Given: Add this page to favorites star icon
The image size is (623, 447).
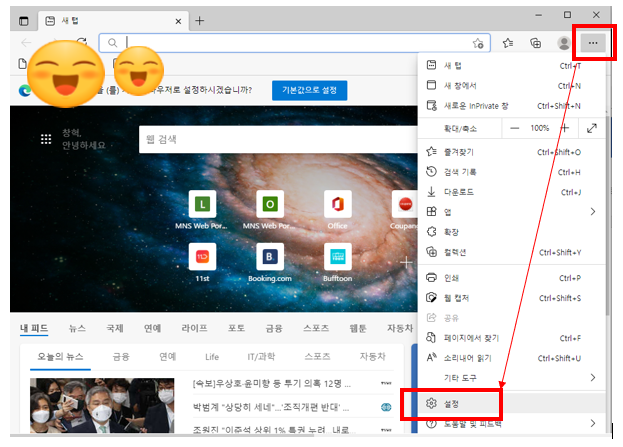Looking at the screenshot, I should pos(478,43).
